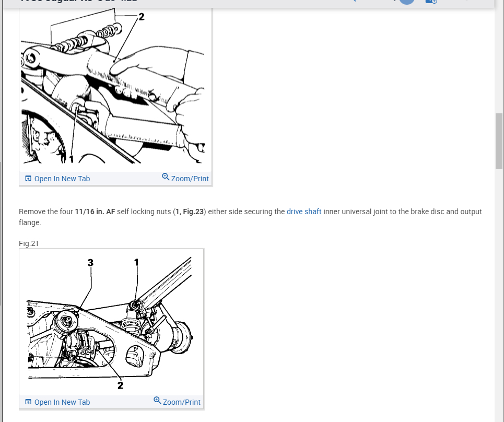Click the bold '11/16 in. AF' text
This screenshot has height=422, width=504.
tap(95, 212)
